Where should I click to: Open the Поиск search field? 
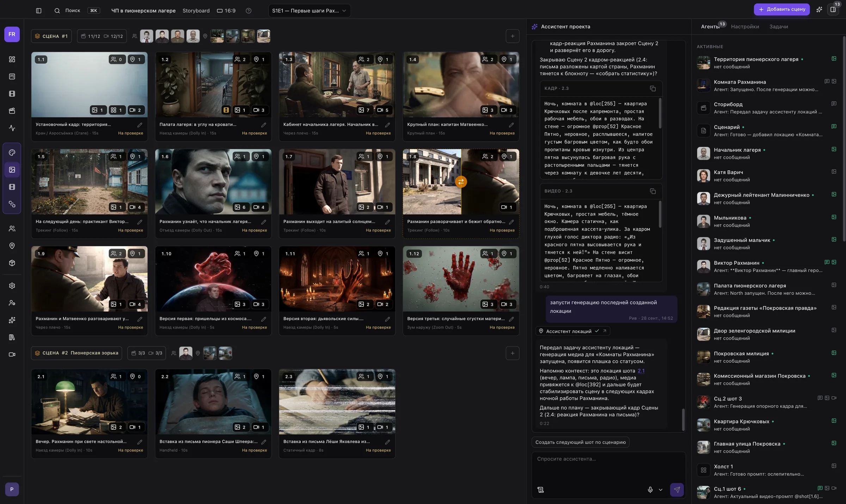pyautogui.click(x=77, y=11)
